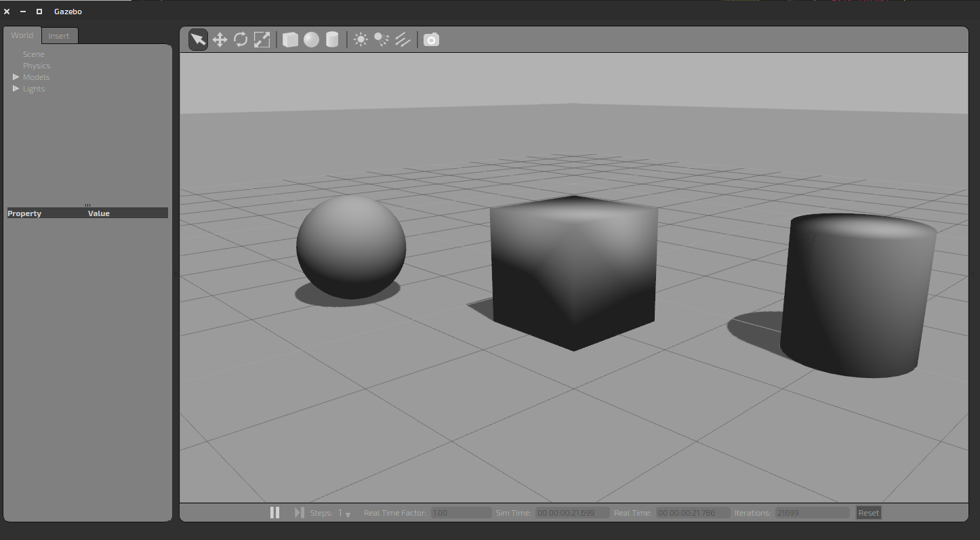
Task: Add a spot light to scene
Action: 382,40
